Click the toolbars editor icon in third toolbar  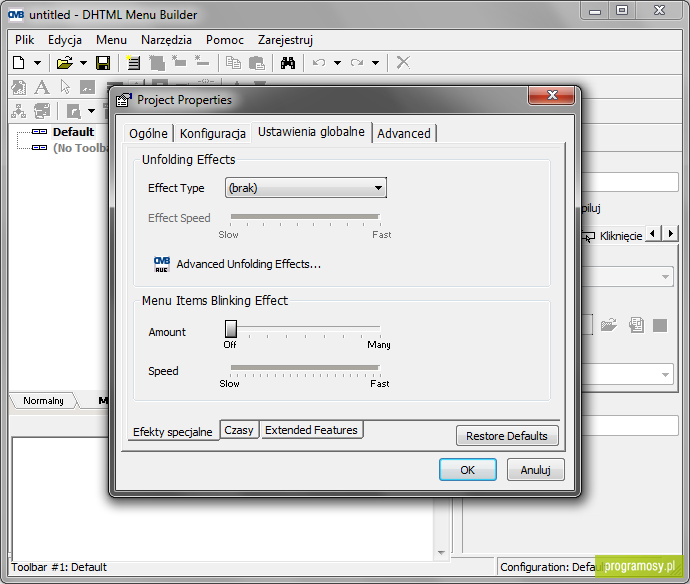pos(42,111)
